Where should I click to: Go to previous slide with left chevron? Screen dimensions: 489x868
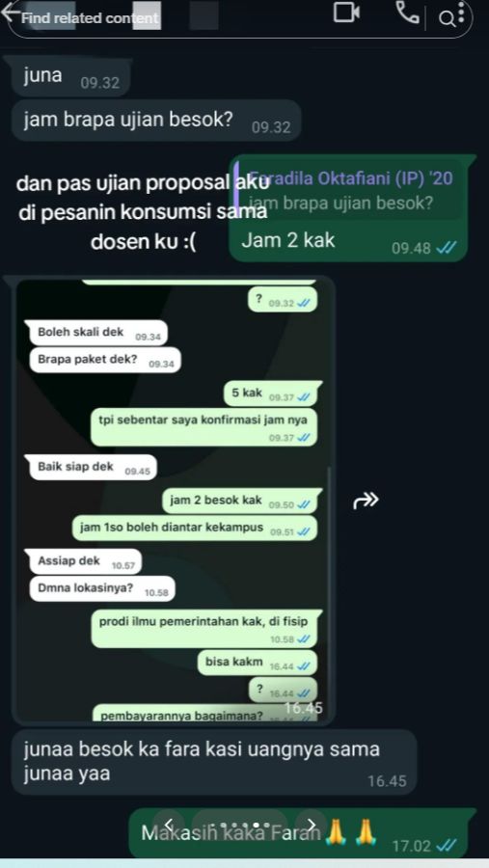170,825
